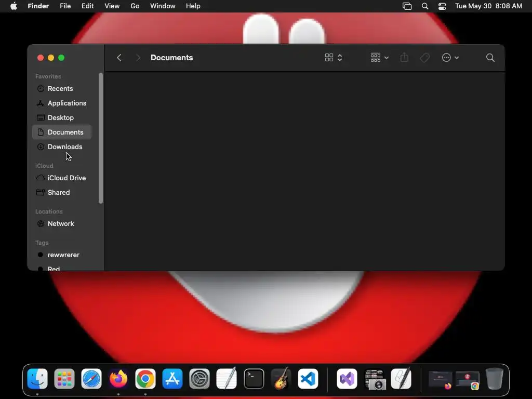Select Desktop in the sidebar
The image size is (532, 399).
point(62,118)
